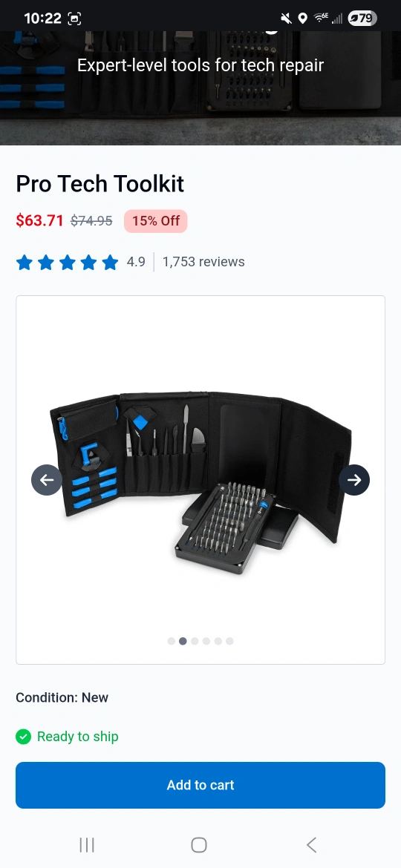The width and height of the screenshot is (401, 868).
Task: Open the 1,753 reviews link
Action: pos(203,262)
